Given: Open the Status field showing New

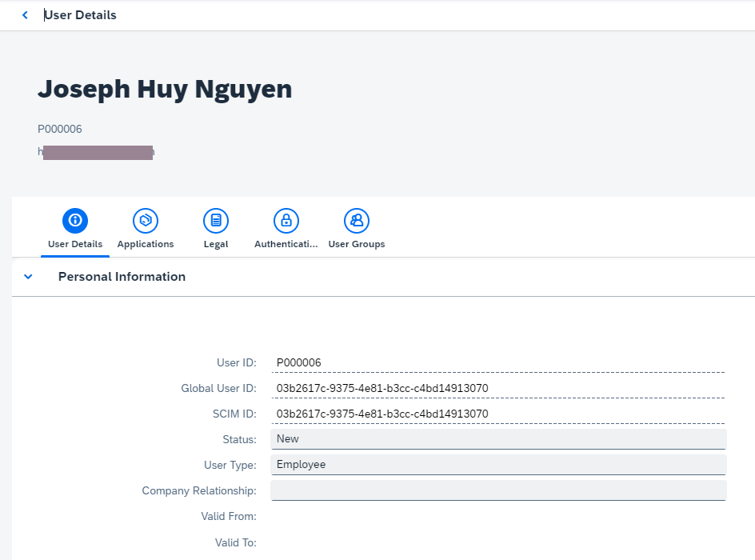Looking at the screenshot, I should (497, 439).
